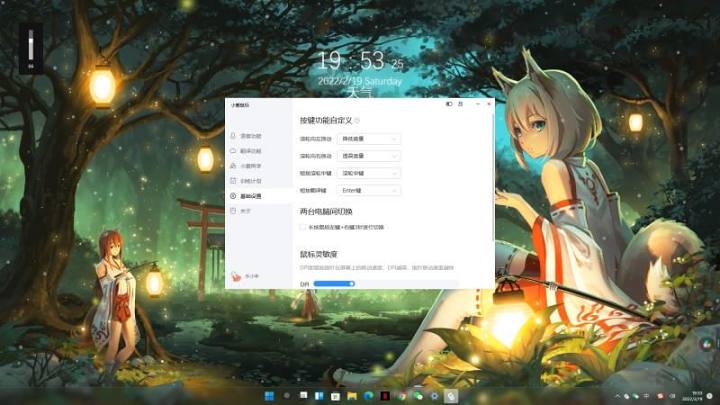Click the volume speaker icon in the system tray
The image size is (720, 405).
[672, 396]
